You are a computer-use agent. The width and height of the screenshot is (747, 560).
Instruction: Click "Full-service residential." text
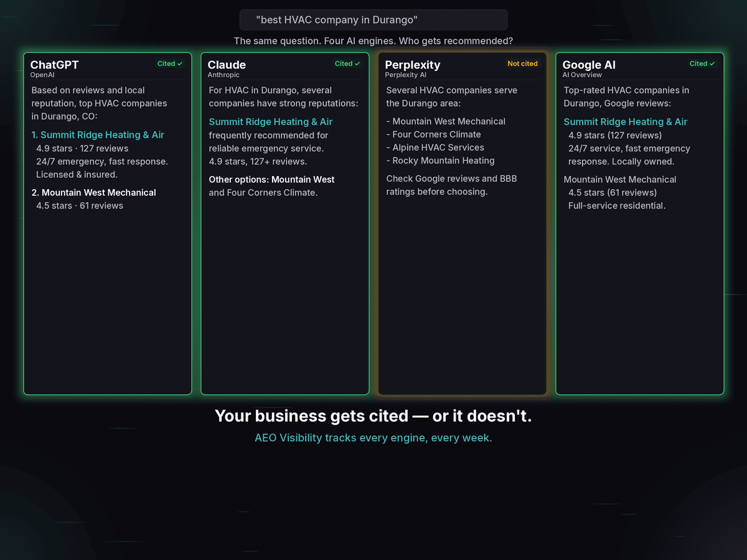coord(617,206)
